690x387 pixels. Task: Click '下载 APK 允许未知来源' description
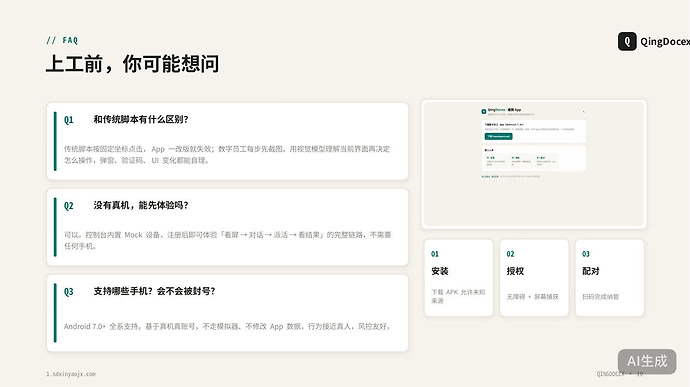[458, 296]
